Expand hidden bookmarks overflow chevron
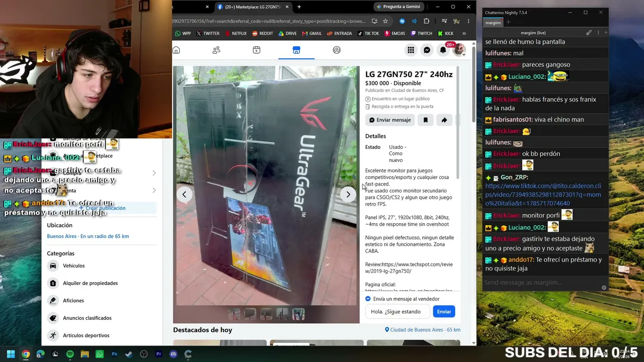 point(464,34)
